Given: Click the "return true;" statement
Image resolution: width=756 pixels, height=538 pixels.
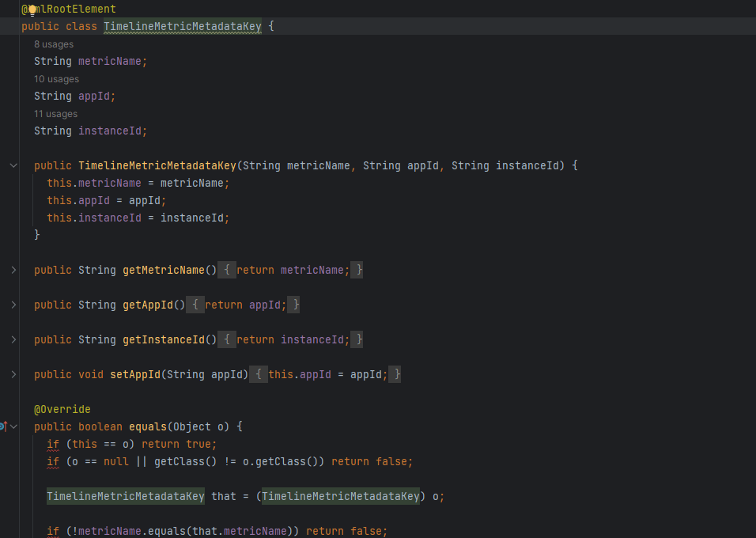Looking at the screenshot, I should pyautogui.click(x=179, y=444).
